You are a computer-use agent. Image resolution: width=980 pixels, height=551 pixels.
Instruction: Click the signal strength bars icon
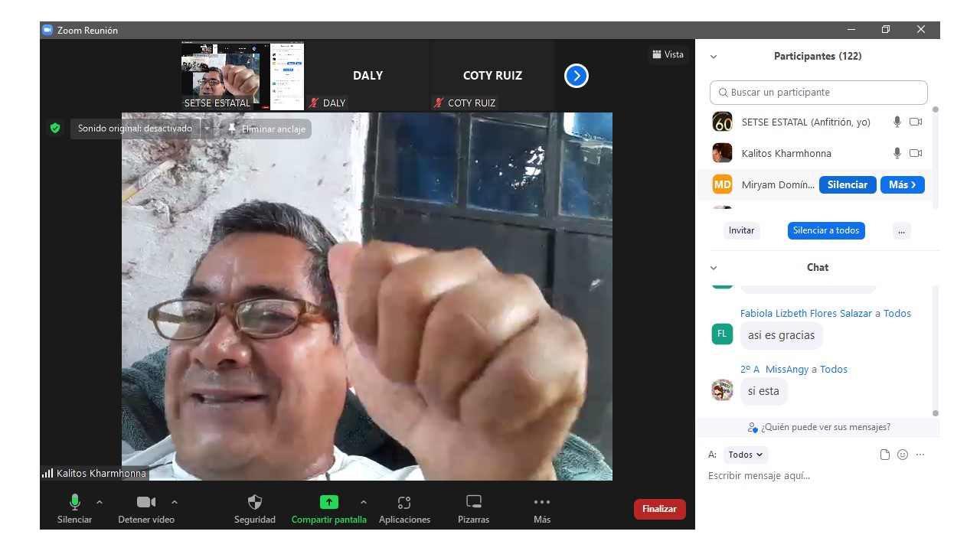(x=47, y=473)
